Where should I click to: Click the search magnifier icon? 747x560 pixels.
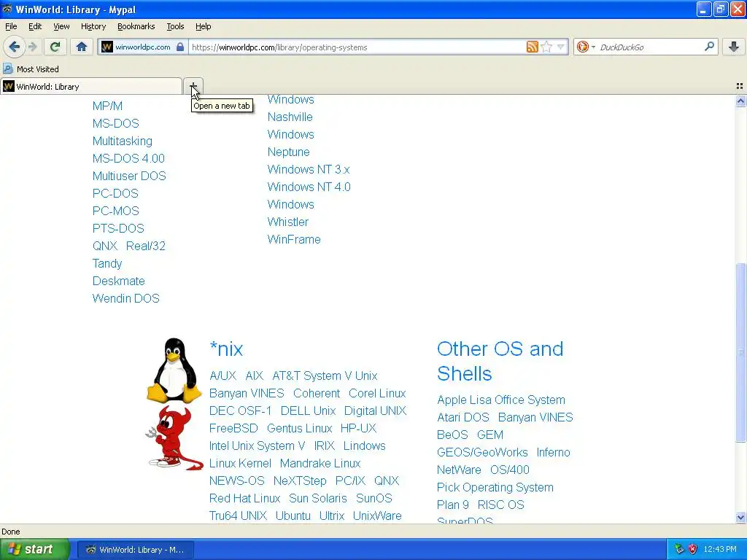pos(709,46)
